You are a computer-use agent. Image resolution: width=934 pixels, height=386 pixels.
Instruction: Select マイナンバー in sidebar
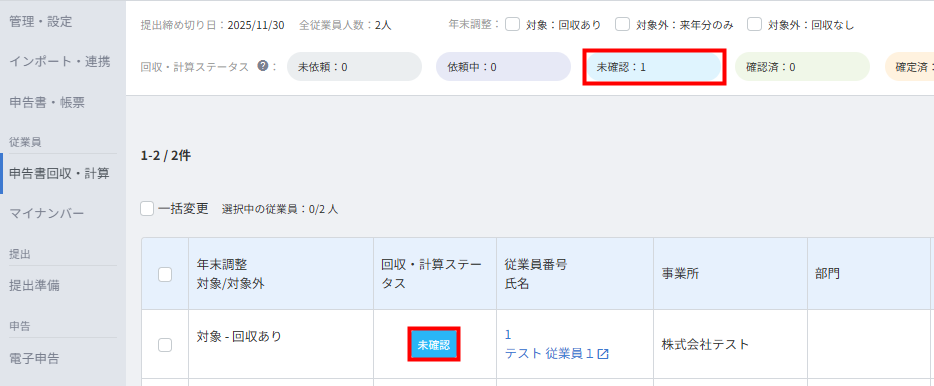coord(47,213)
